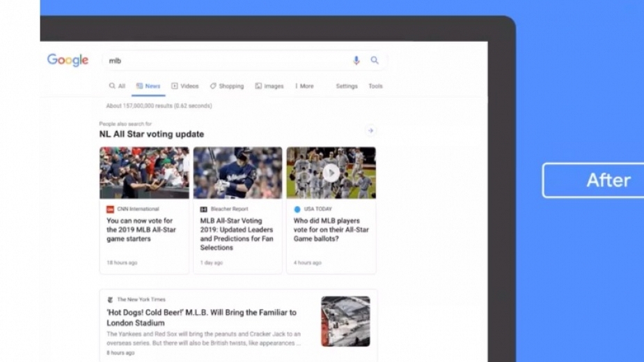The height and width of the screenshot is (362, 644).
Task: Open 'MLB All-Star Voting 2019: Updated Leaders' article
Action: (237, 234)
